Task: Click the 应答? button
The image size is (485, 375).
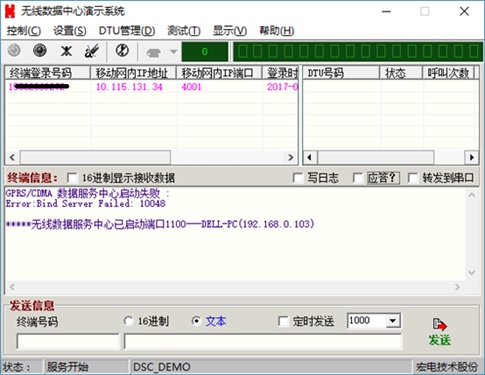Action: [x=383, y=178]
